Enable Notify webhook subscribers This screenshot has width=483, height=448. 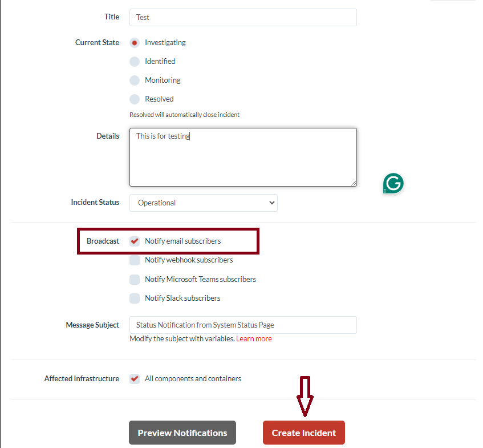pos(134,260)
